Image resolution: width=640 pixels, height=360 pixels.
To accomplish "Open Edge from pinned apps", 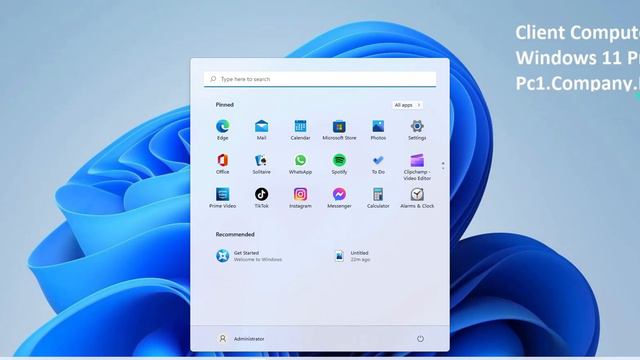I will [x=222, y=130].
